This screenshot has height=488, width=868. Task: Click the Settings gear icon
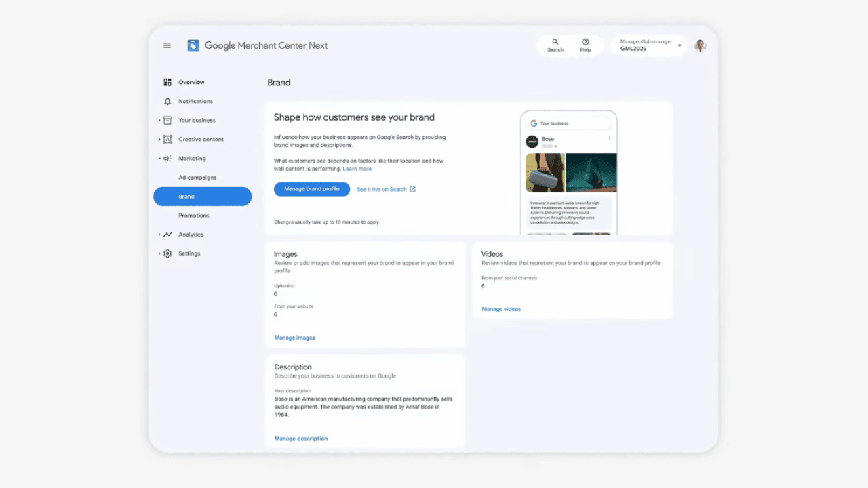point(167,253)
